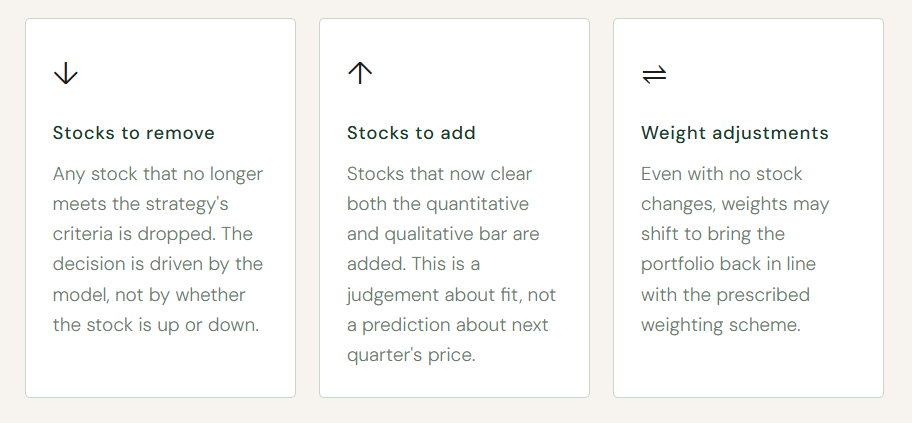Click the down arrow icon above Stocks to remove
Viewport: 912px width, 423px height.
pyautogui.click(x=65, y=74)
